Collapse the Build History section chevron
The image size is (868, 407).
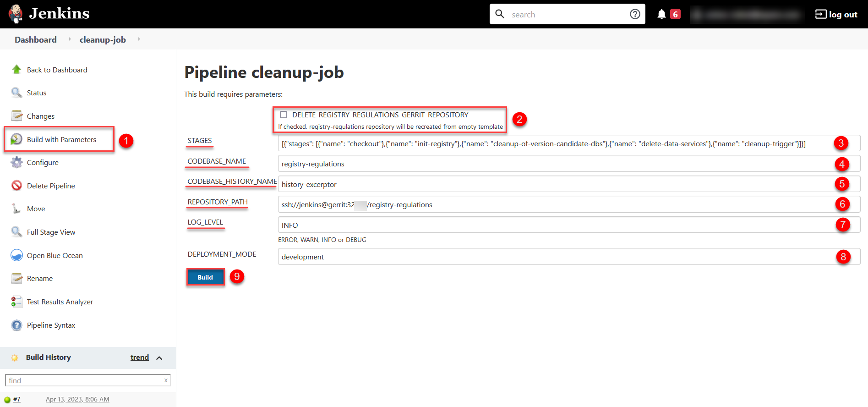159,358
